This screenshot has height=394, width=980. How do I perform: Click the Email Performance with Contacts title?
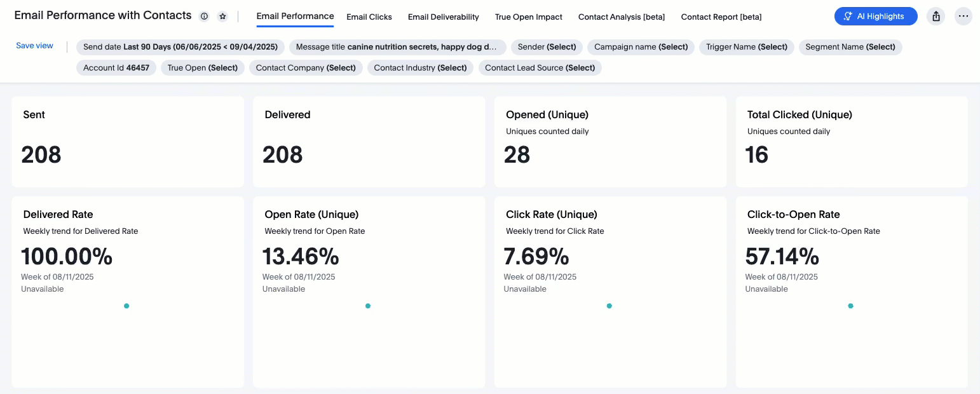[x=103, y=15]
